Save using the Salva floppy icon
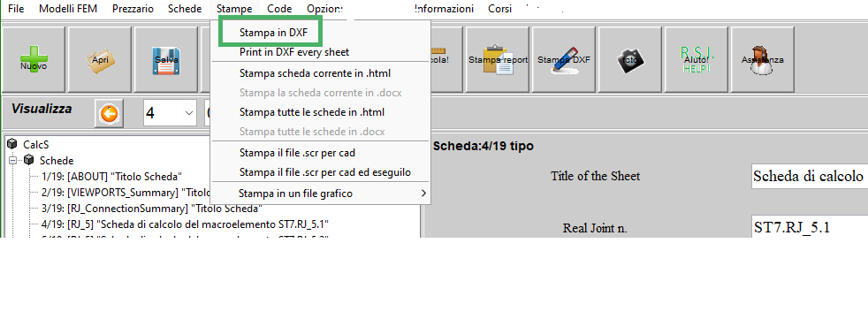 pyautogui.click(x=166, y=59)
